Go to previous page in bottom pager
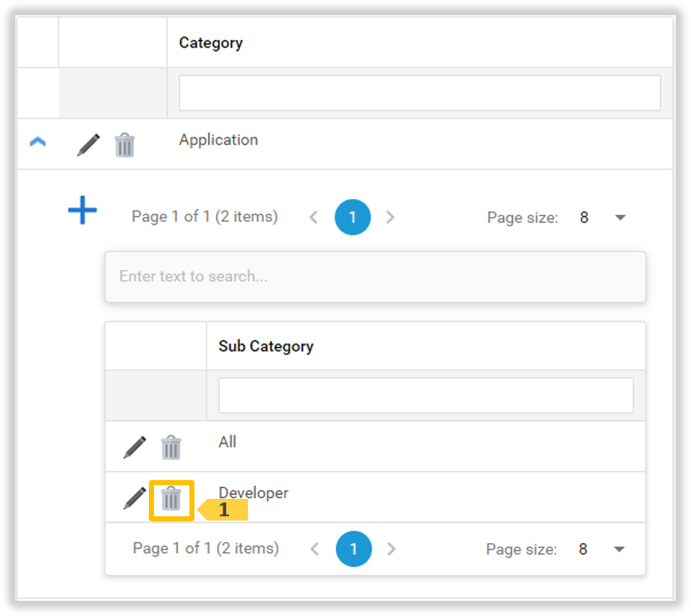The width and height of the screenshot is (691, 616). click(314, 549)
